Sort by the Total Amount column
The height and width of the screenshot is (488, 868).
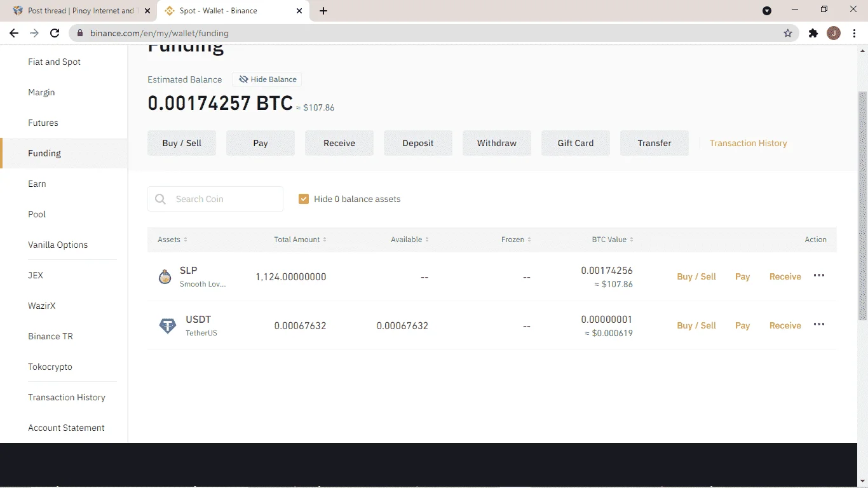[x=300, y=240]
